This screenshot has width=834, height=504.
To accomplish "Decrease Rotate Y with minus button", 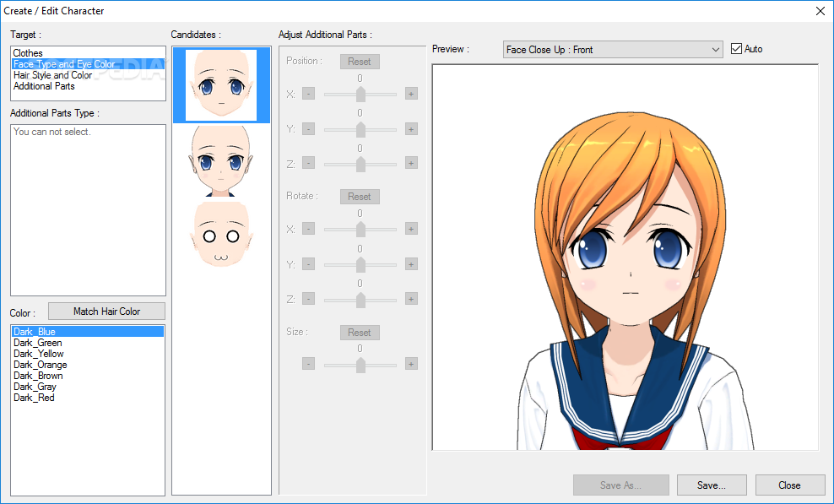I will pos(308,264).
